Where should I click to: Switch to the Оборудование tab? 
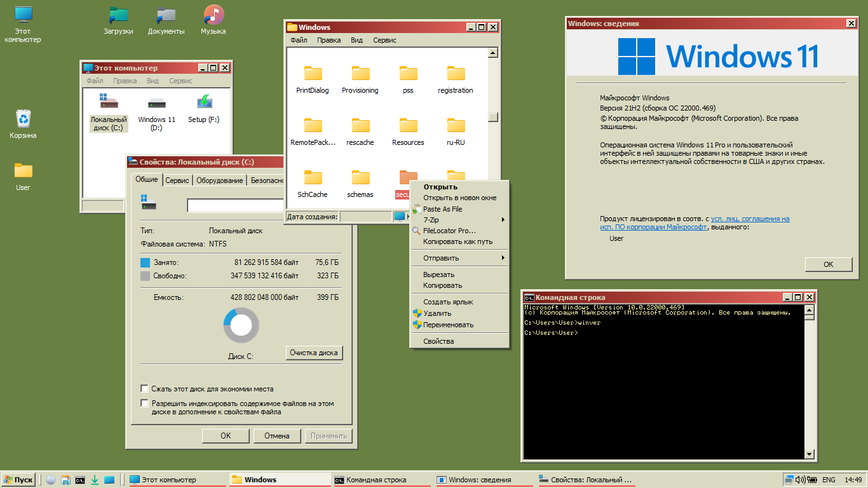pyautogui.click(x=219, y=180)
